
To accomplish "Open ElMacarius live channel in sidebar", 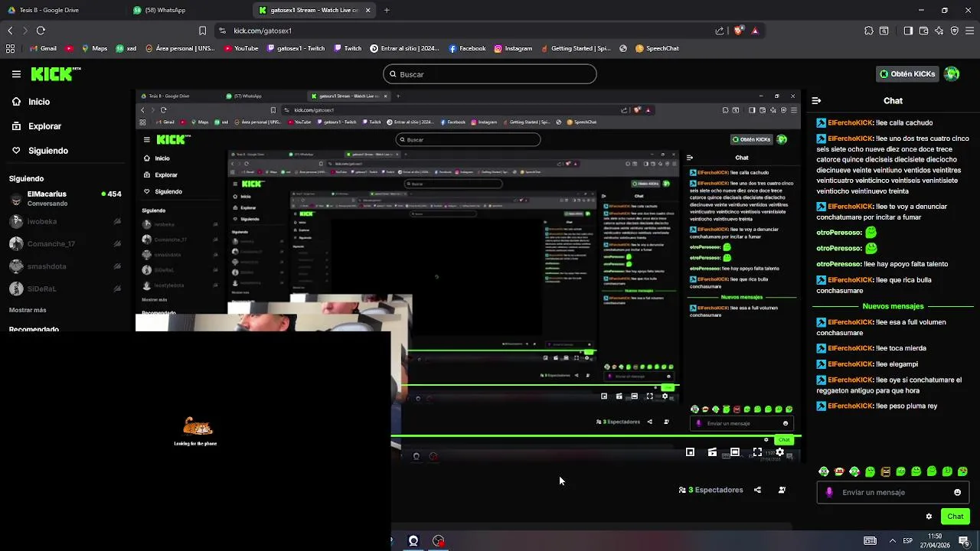I will 65,198.
